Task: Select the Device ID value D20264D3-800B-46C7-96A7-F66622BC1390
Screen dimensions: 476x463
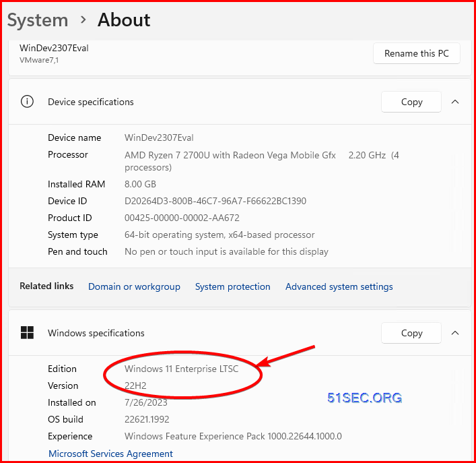Action: coord(215,201)
